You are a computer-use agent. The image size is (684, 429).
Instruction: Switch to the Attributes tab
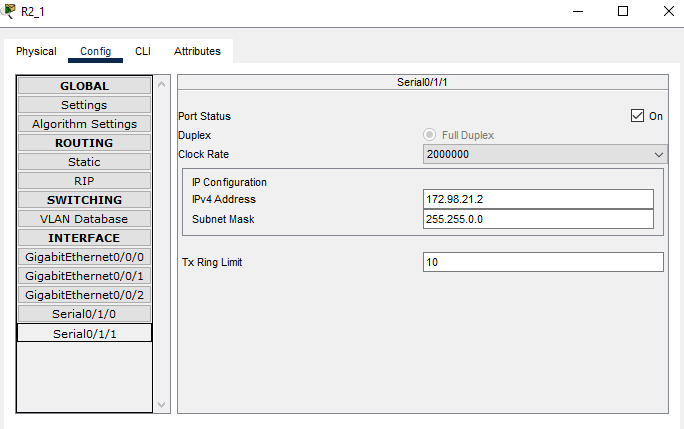tap(197, 51)
